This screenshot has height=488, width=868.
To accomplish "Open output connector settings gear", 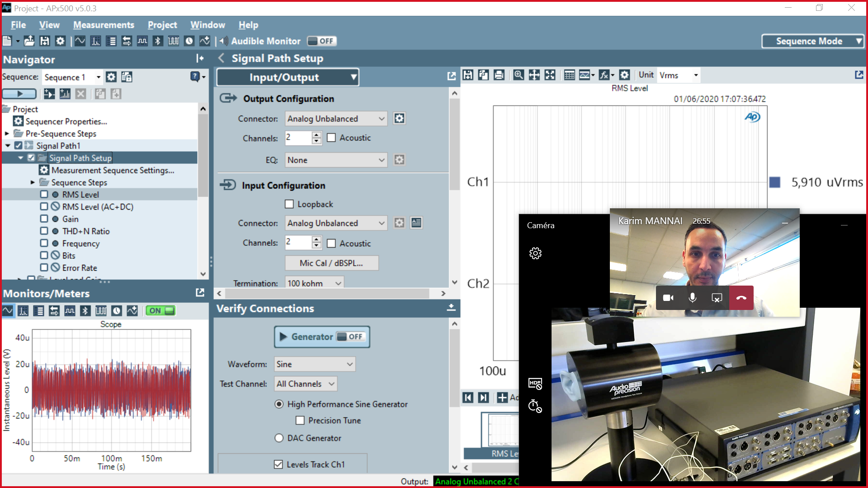I will (399, 118).
